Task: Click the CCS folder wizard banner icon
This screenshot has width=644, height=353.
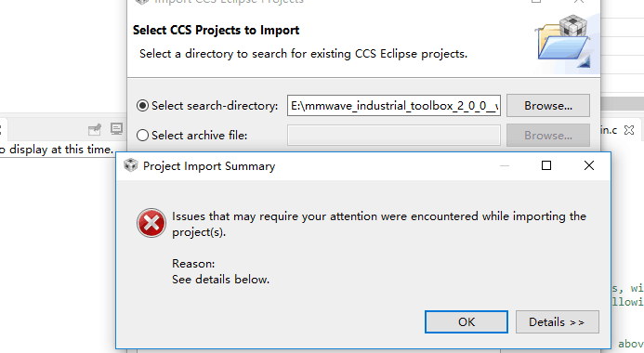Action: pos(563,41)
